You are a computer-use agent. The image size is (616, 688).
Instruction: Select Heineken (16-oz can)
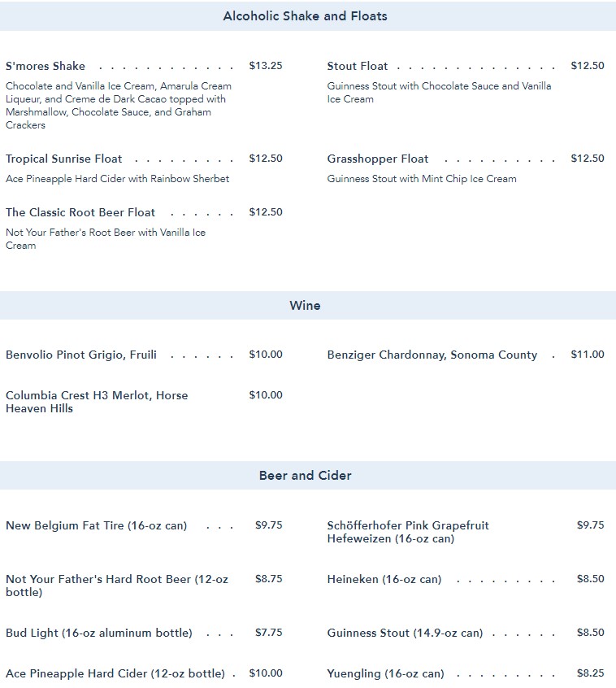pos(384,579)
